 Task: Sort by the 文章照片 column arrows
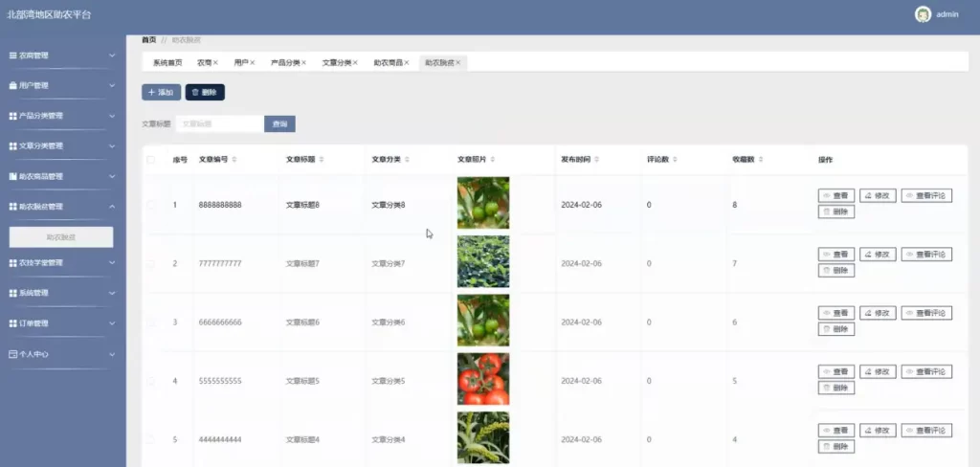pos(493,160)
